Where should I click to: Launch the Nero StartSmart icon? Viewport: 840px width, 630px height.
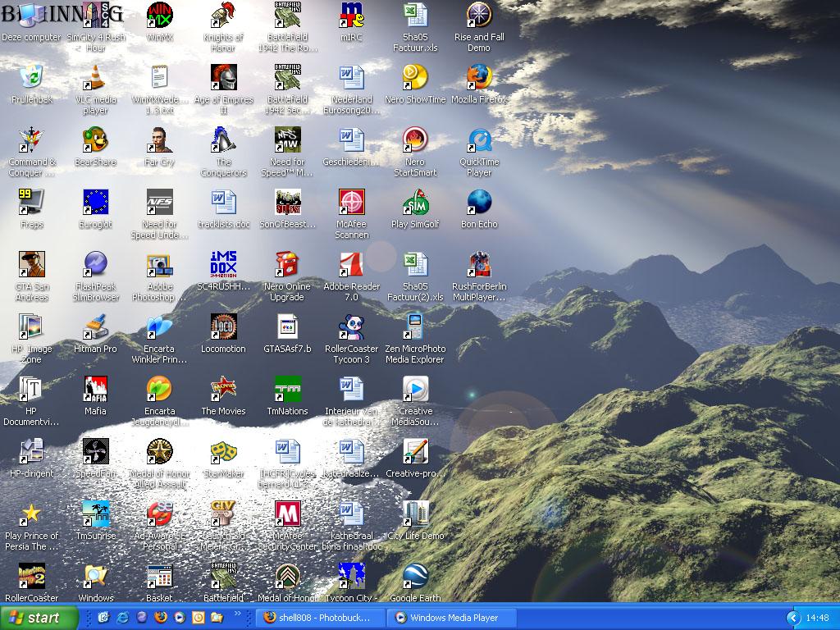pos(415,142)
